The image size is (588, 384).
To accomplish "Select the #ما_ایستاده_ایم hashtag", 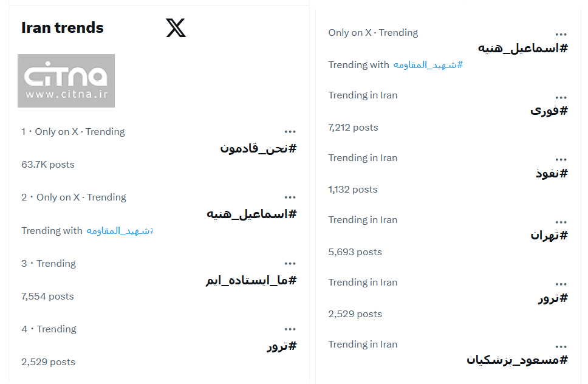I will coord(252,280).
